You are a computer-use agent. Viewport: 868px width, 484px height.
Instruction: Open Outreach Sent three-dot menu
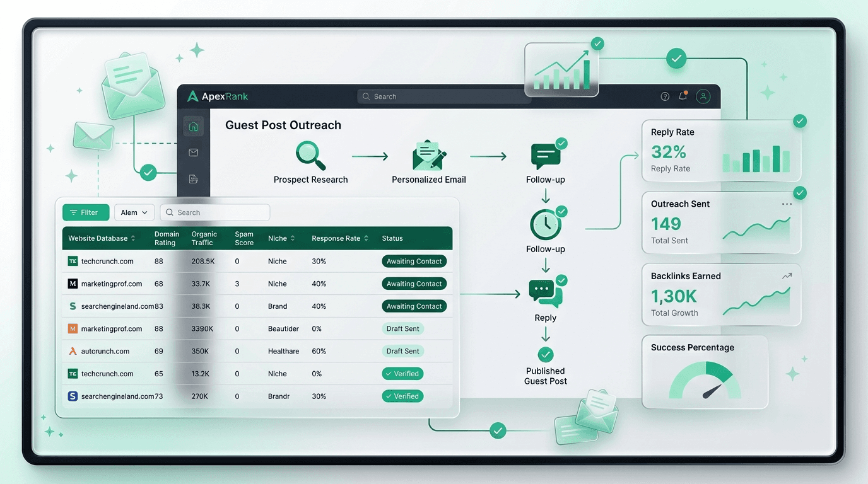pos(787,204)
